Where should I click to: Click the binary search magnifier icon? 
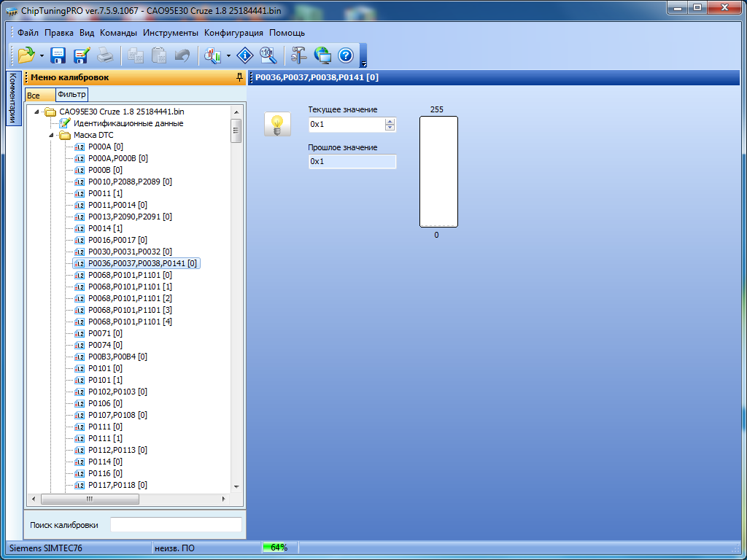click(x=268, y=55)
